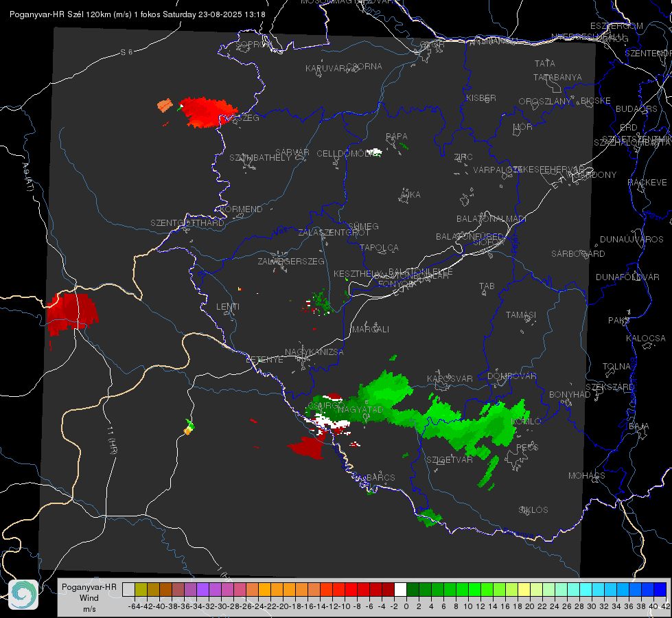The height and width of the screenshot is (618, 672).
Task: Select the purple legend swatch at -34
Action: [202, 589]
